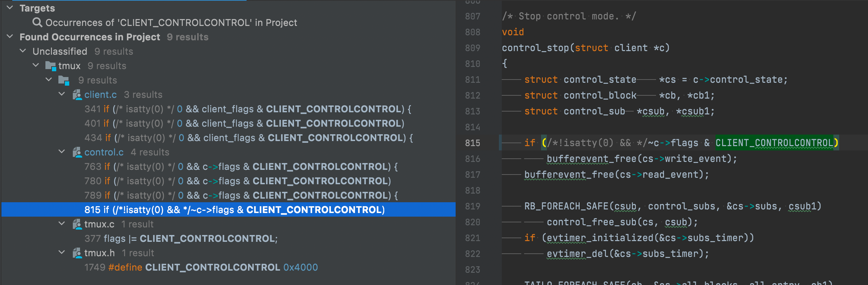Click line number 815 in the editor gutter
868x285 pixels.
tap(473, 143)
